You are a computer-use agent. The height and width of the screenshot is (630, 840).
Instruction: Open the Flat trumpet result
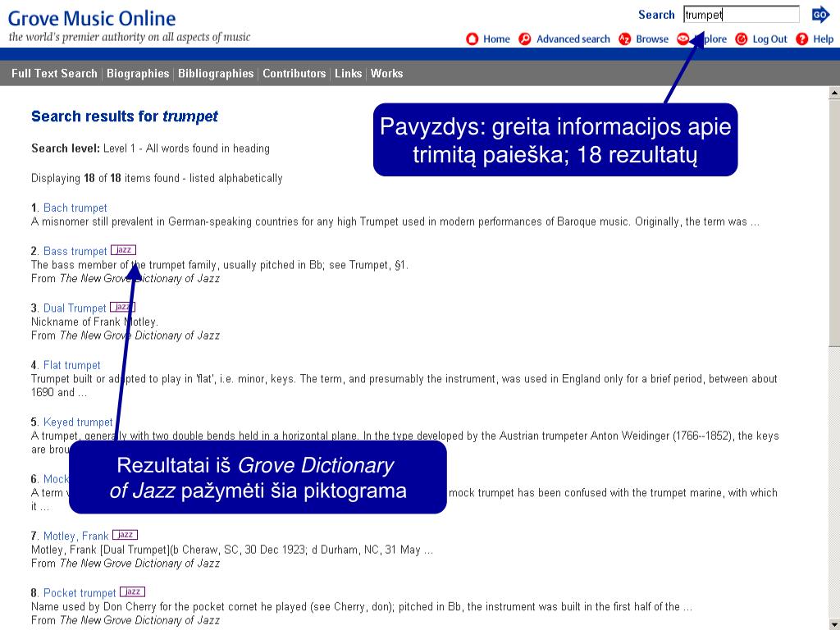[72, 365]
